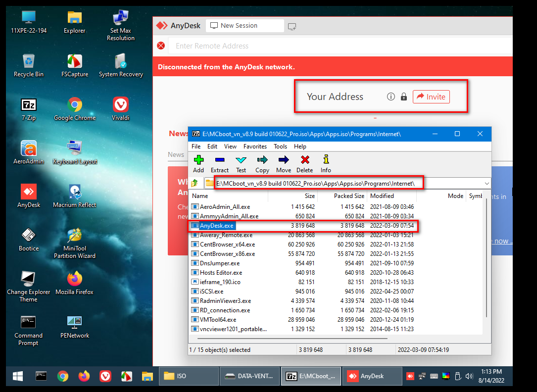Expand the 7-Zip path history dropdown

[x=487, y=184]
